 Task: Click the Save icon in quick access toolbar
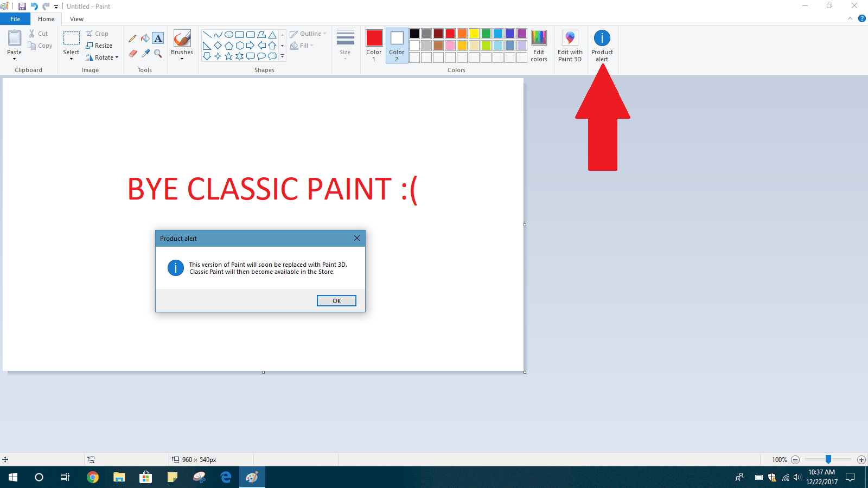point(22,7)
